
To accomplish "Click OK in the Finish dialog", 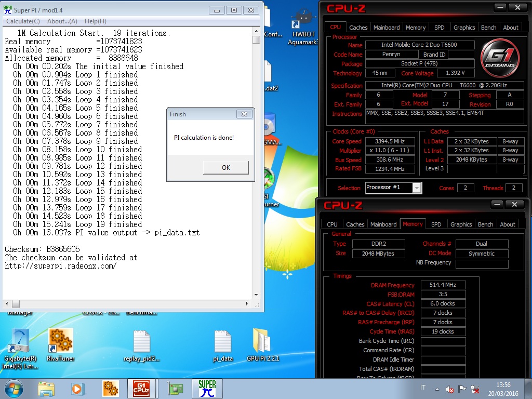I will tap(226, 168).
